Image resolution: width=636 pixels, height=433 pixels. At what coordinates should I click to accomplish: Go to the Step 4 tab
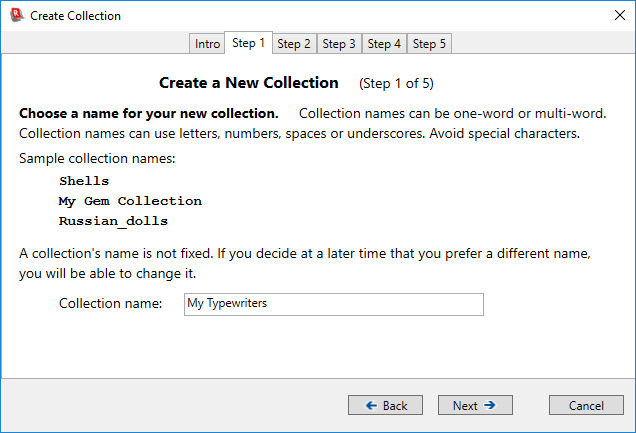point(384,44)
